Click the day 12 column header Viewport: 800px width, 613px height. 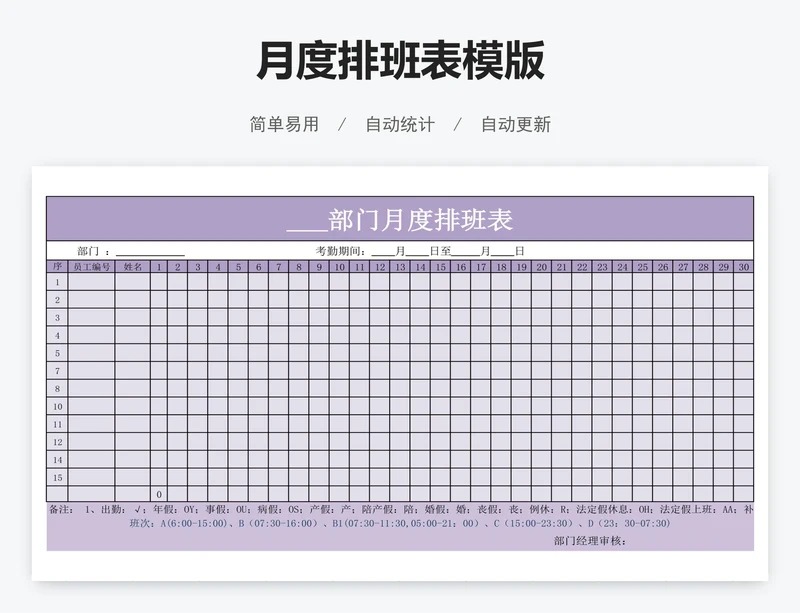click(380, 266)
